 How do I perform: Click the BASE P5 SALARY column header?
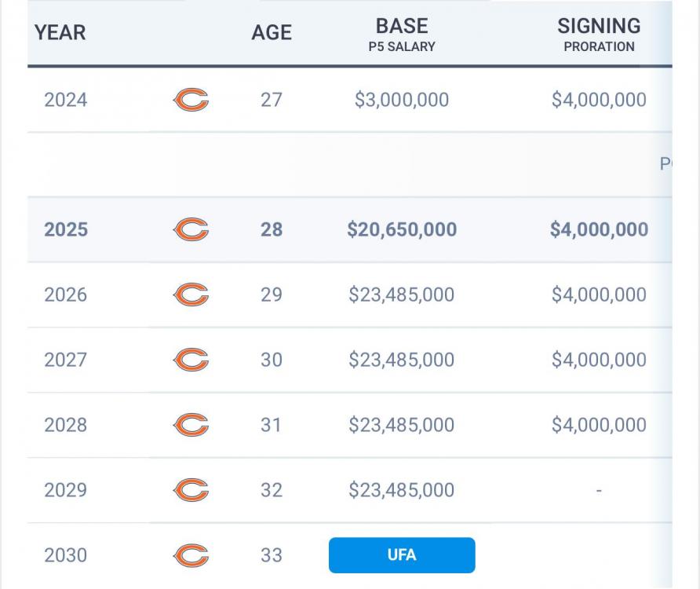click(402, 35)
